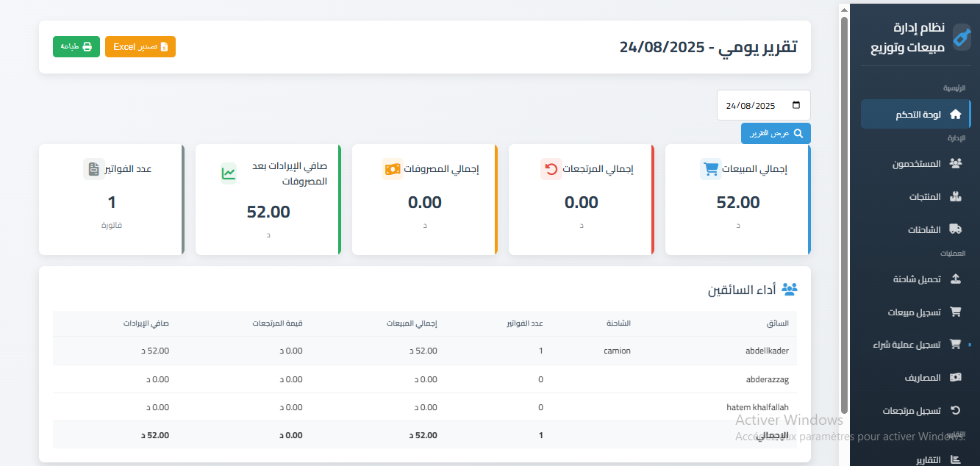Open the date picker calendar
This screenshot has width=980, height=466.
(x=796, y=104)
